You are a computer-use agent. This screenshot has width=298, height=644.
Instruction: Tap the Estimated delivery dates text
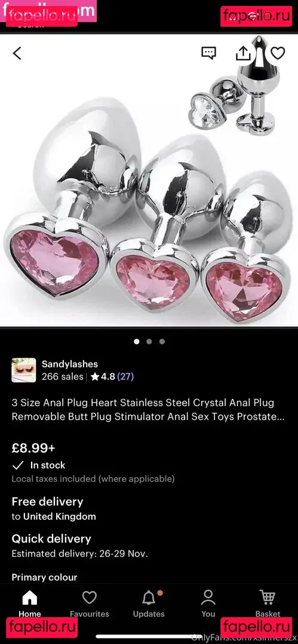(x=79, y=553)
